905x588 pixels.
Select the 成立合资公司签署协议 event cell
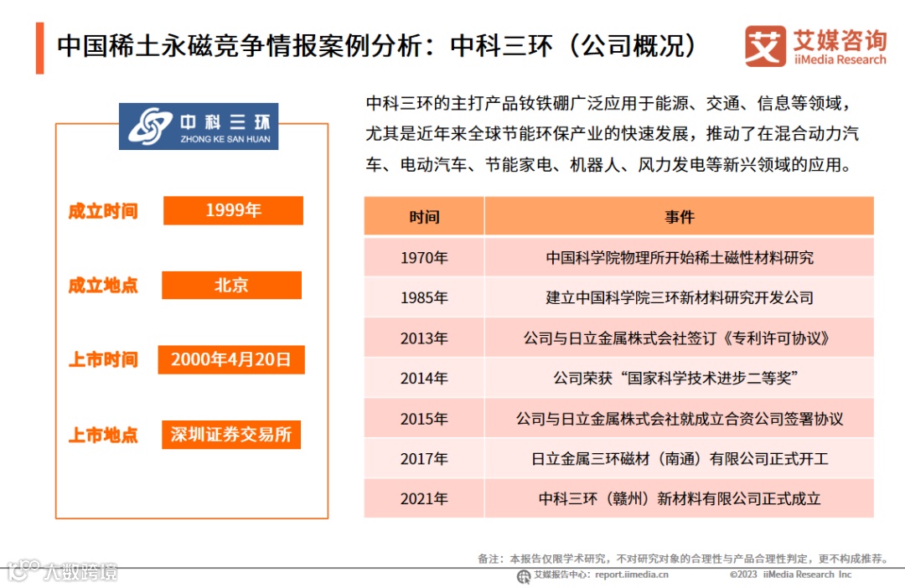(x=680, y=418)
